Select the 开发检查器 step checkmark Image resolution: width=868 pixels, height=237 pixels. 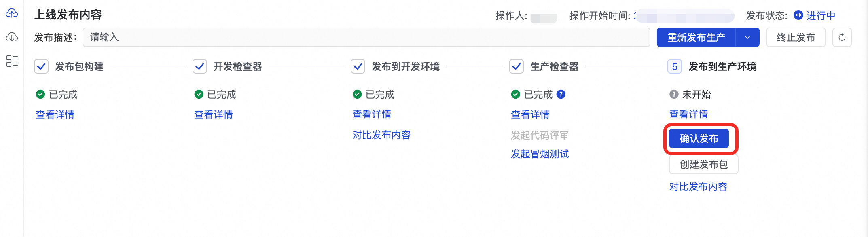pyautogui.click(x=200, y=66)
